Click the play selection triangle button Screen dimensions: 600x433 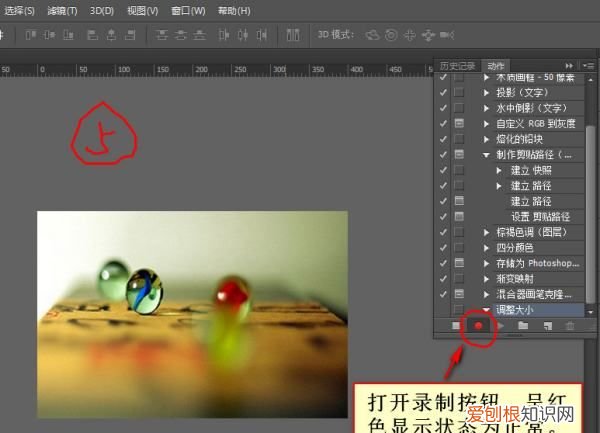[x=501, y=326]
